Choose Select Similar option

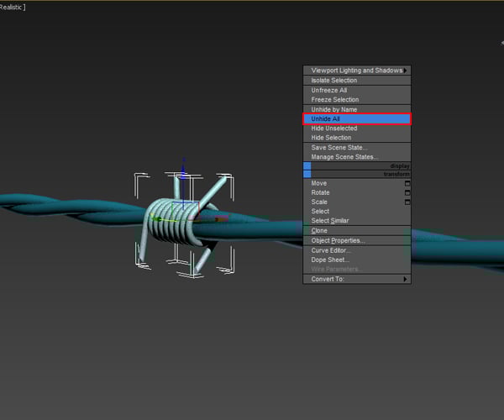(x=357, y=220)
